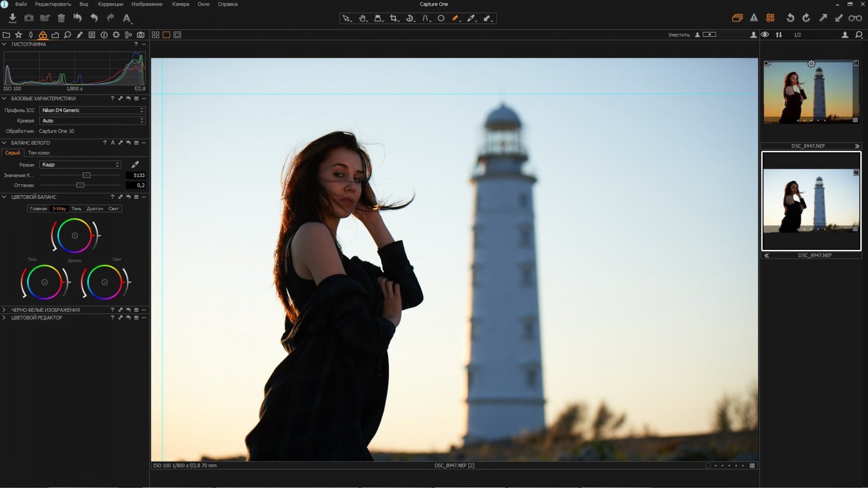Select the Pan hand tool
868x488 pixels.
tap(363, 19)
